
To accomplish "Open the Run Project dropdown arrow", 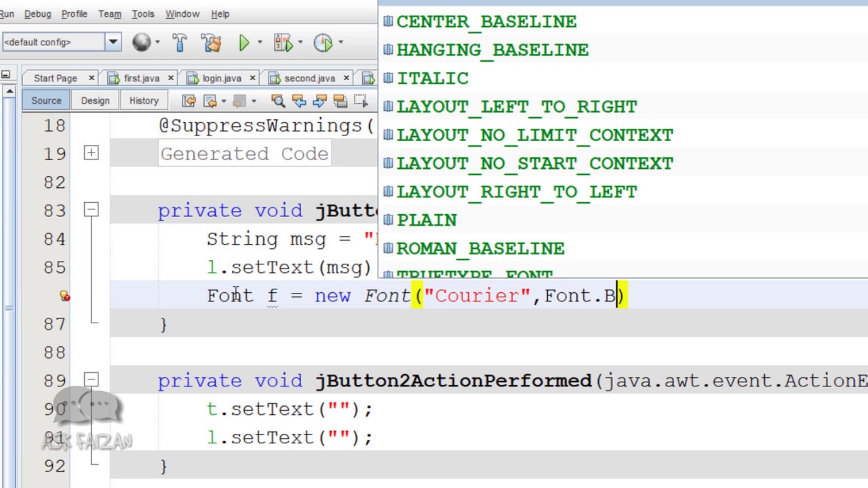I will tap(260, 43).
